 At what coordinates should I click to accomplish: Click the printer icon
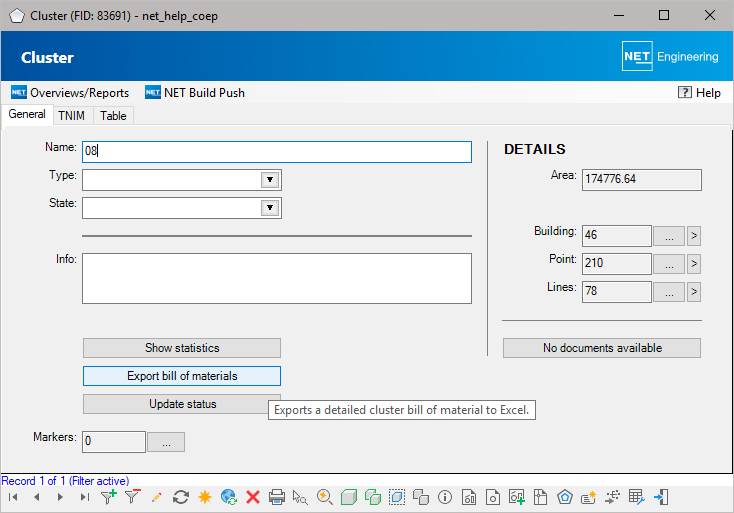pyautogui.click(x=277, y=497)
